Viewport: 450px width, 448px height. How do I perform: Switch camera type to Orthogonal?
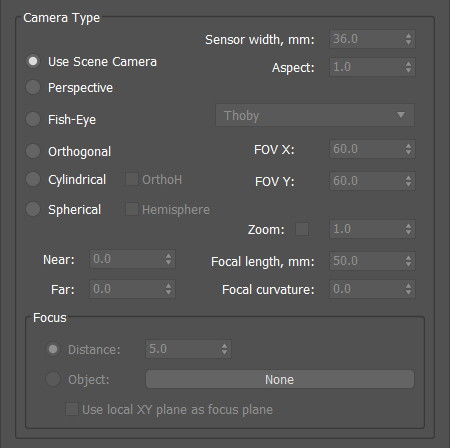(33, 151)
